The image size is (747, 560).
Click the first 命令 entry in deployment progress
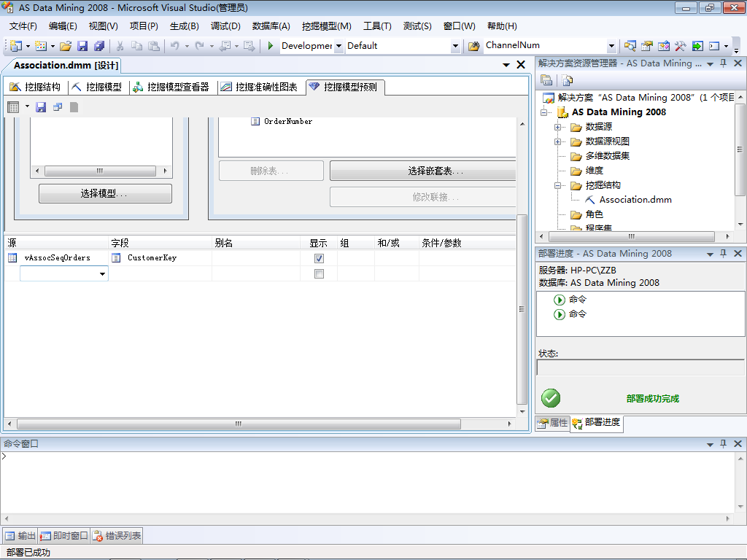pyautogui.click(x=570, y=300)
